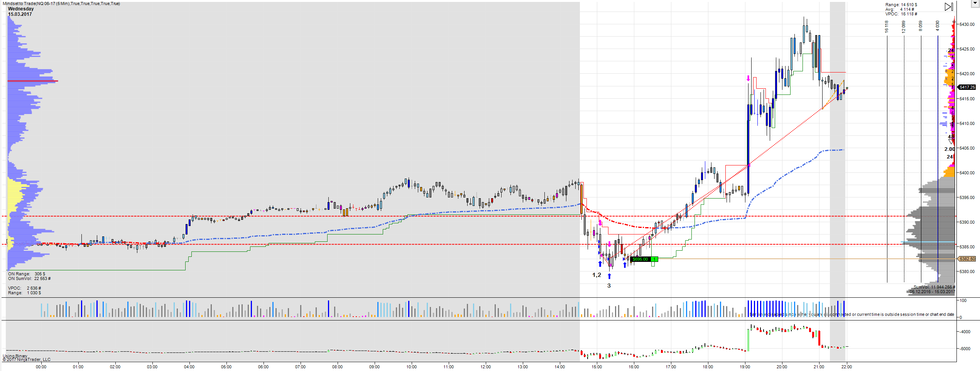Image resolution: width=980 pixels, height=371 pixels.
Task: Select the magenta down arrow near the 19:00 spike
Action: [748, 78]
